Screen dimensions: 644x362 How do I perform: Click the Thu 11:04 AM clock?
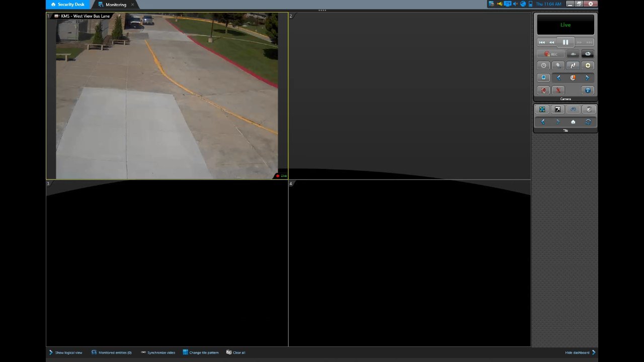tap(548, 4)
